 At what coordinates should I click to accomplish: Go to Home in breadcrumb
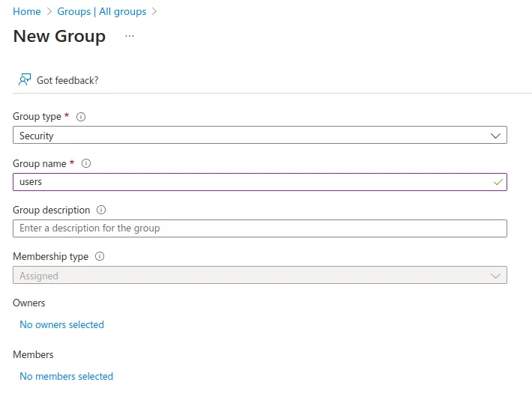coord(27,12)
